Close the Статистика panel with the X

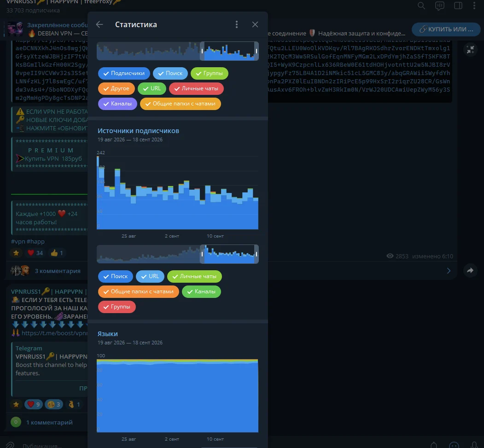(255, 24)
